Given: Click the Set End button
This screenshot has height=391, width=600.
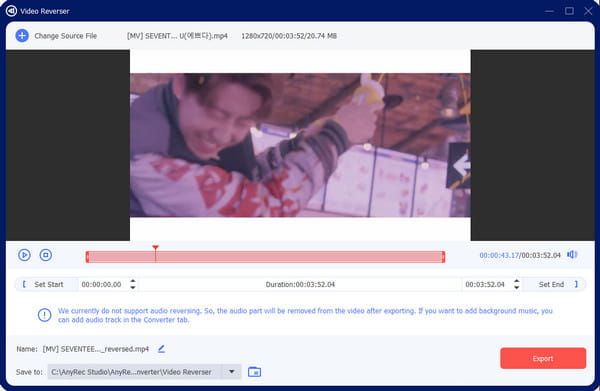Looking at the screenshot, I should click(556, 284).
